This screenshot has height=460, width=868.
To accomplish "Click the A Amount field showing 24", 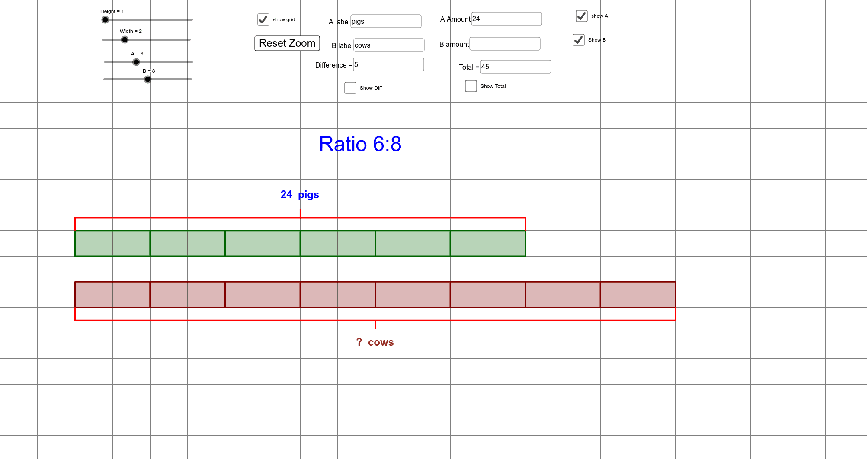I will click(506, 19).
